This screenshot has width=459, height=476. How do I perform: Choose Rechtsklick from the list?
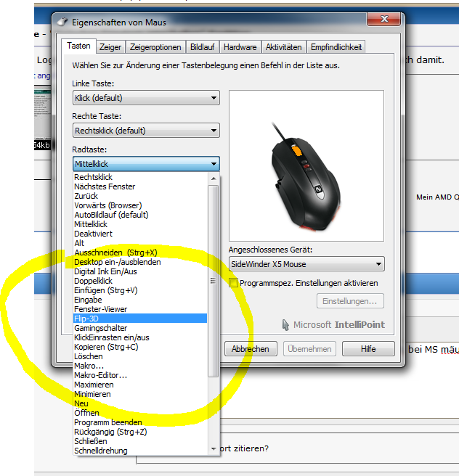point(140,177)
